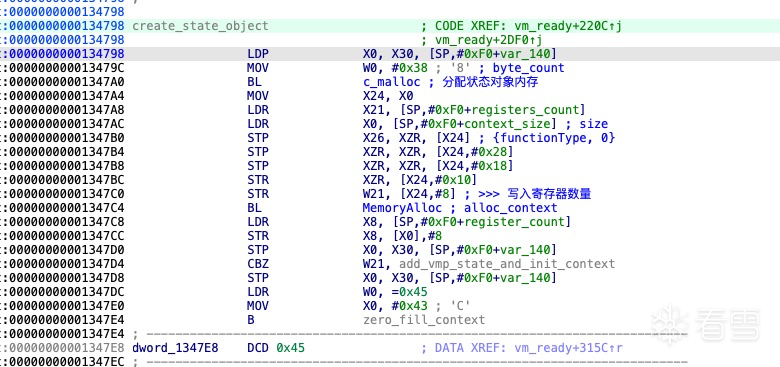Click the var_140 operand on the 134798 LDP line
Image resolution: width=780 pixels, height=367 pixels.
(x=528, y=54)
